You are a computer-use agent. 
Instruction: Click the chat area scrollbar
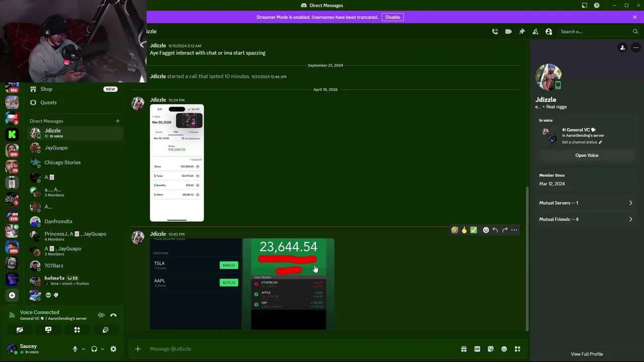tap(527, 259)
